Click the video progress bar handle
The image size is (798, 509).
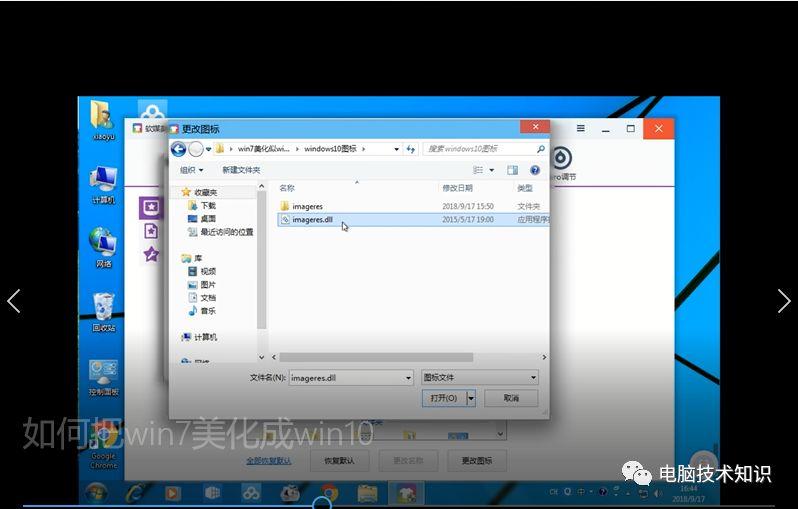click(x=322, y=504)
